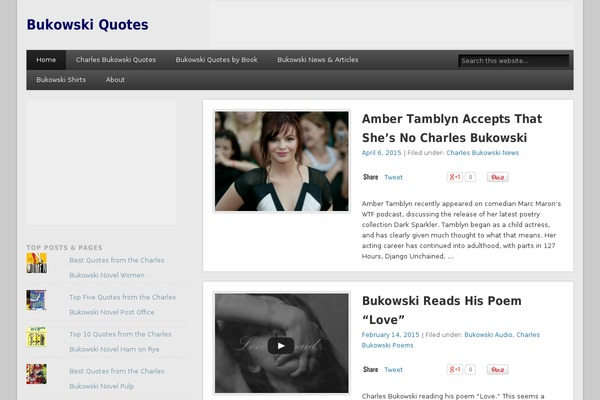Pin the Love poem post to Pinterest
The height and width of the screenshot is (400, 600).
click(x=497, y=370)
